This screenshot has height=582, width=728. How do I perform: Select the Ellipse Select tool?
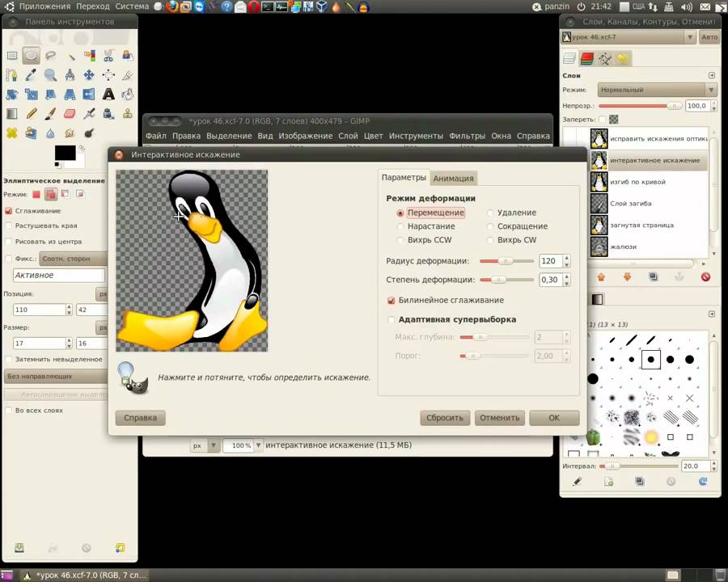(x=31, y=56)
